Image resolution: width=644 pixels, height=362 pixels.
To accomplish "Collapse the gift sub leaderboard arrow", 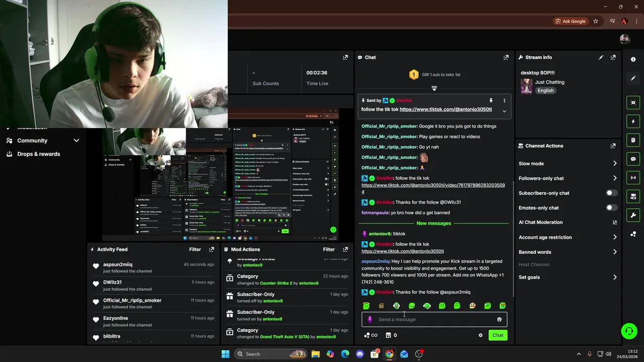I will [434, 88].
